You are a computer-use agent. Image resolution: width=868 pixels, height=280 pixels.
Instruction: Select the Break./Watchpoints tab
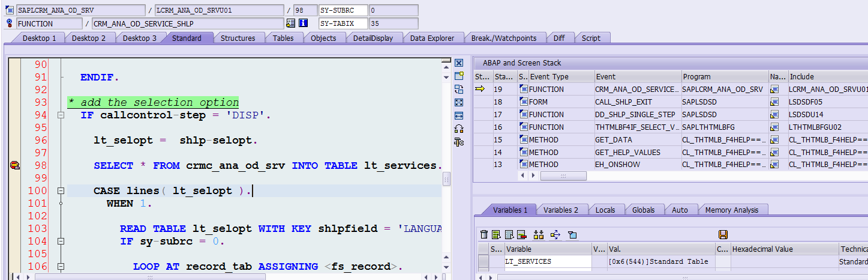click(504, 38)
